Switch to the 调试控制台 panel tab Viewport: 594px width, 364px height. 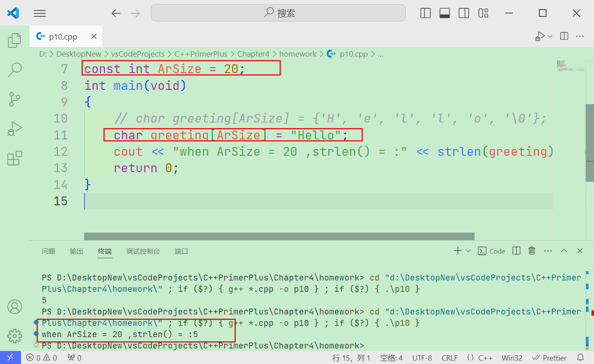[143, 251]
